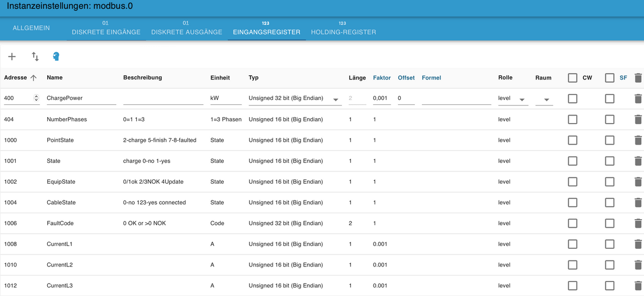Screen dimensions: 644x296
Task: Delete the CurrentL3 row
Action: click(x=638, y=285)
